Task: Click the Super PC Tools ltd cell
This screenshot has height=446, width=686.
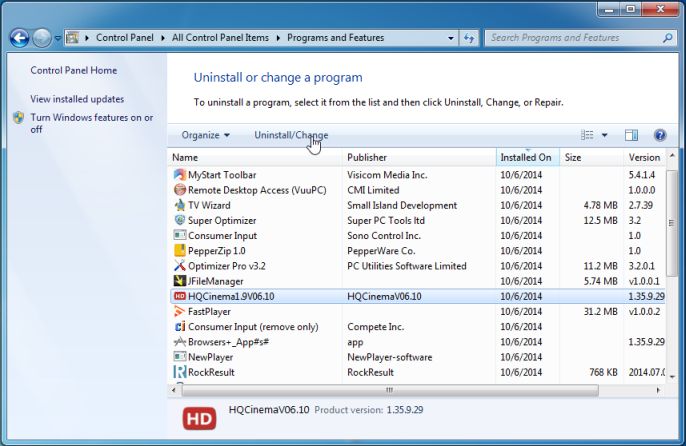Action: 386,220
